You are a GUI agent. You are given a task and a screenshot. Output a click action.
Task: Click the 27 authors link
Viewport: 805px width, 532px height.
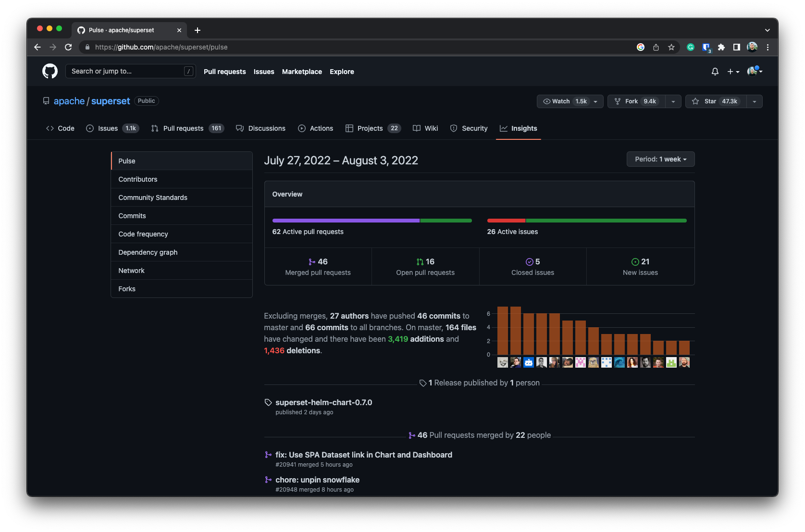coord(349,316)
